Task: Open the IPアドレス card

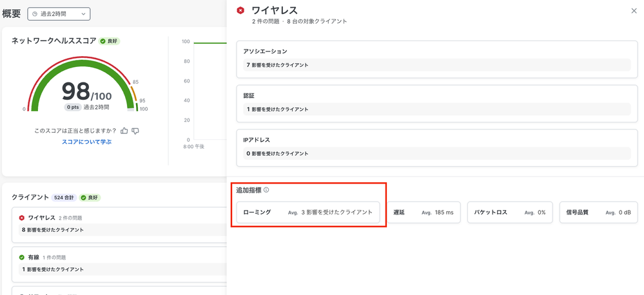Action: coord(436,147)
